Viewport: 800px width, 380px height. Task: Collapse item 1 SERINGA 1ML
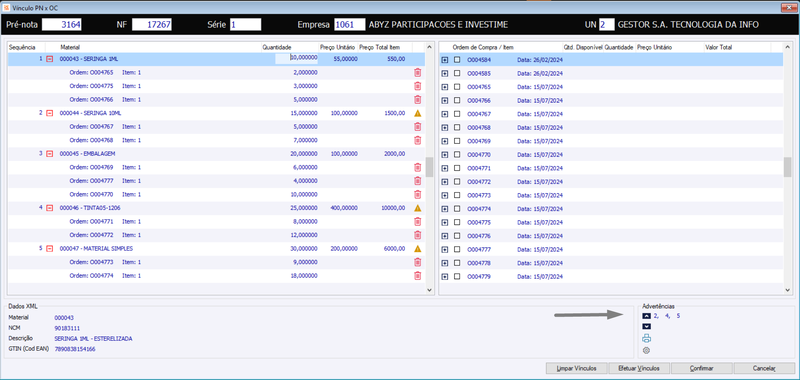[x=49, y=59]
